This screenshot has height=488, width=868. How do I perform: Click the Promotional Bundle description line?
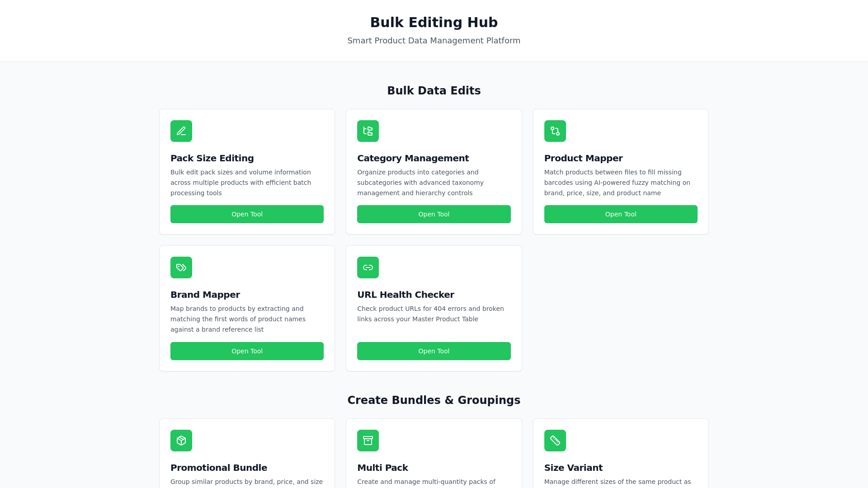point(246,482)
